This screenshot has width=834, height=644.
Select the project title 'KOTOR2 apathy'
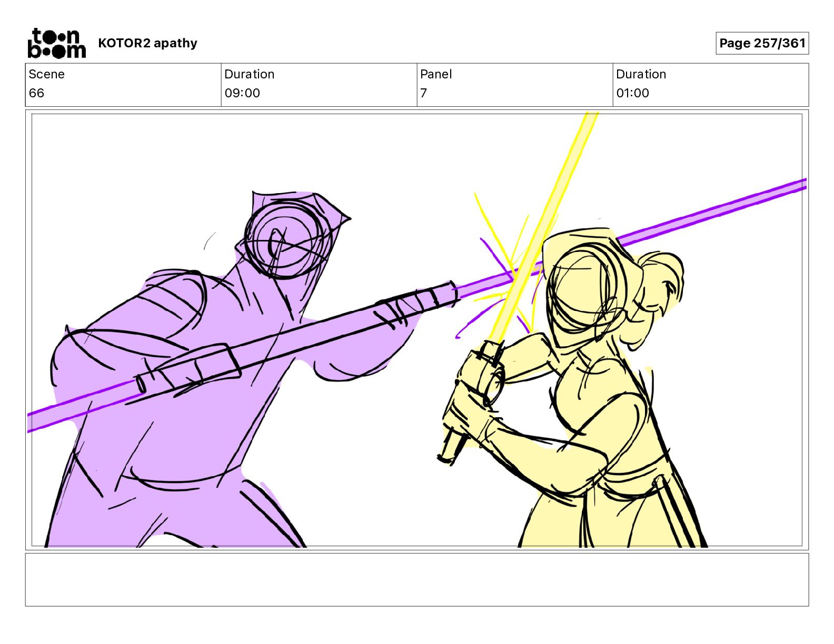(x=147, y=43)
